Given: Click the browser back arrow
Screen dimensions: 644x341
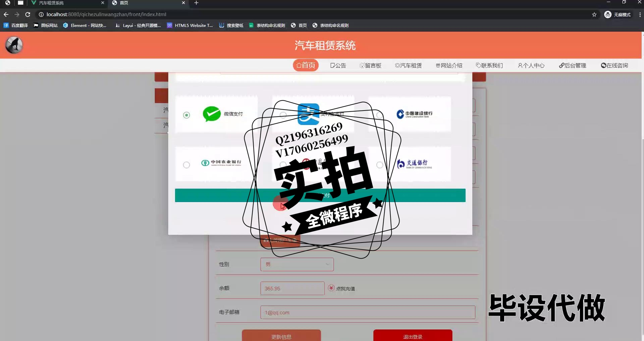Looking at the screenshot, I should [x=6, y=14].
